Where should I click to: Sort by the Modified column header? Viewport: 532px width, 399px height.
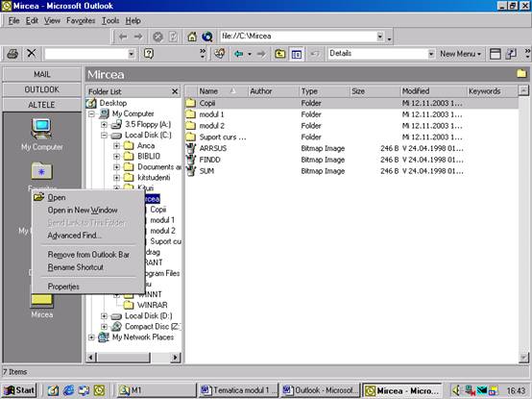pos(433,91)
